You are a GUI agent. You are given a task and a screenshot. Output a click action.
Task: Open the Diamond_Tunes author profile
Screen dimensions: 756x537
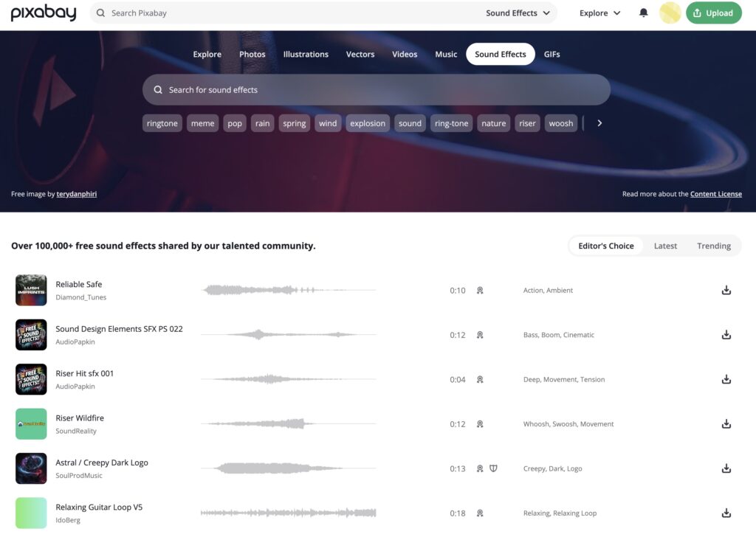tap(80, 297)
